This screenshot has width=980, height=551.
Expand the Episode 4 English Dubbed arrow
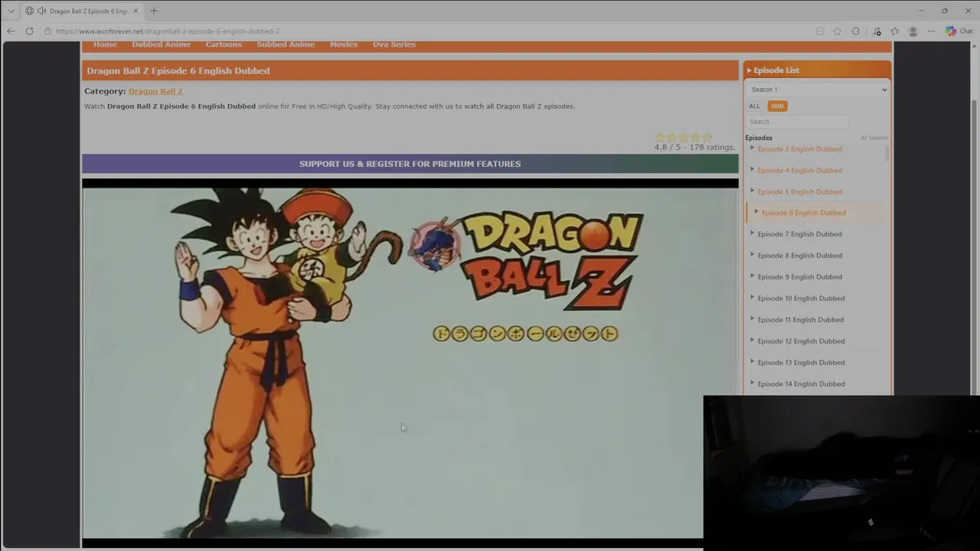coord(752,169)
